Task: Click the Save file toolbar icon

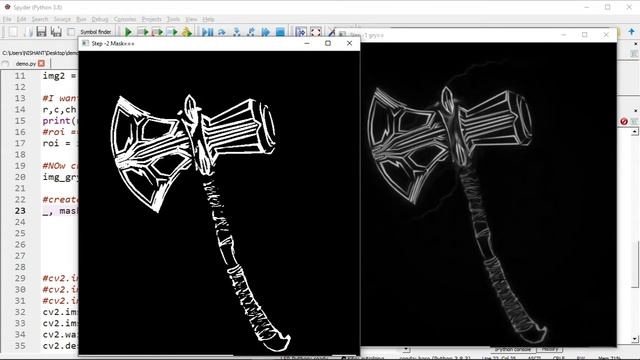Action: coord(42,31)
